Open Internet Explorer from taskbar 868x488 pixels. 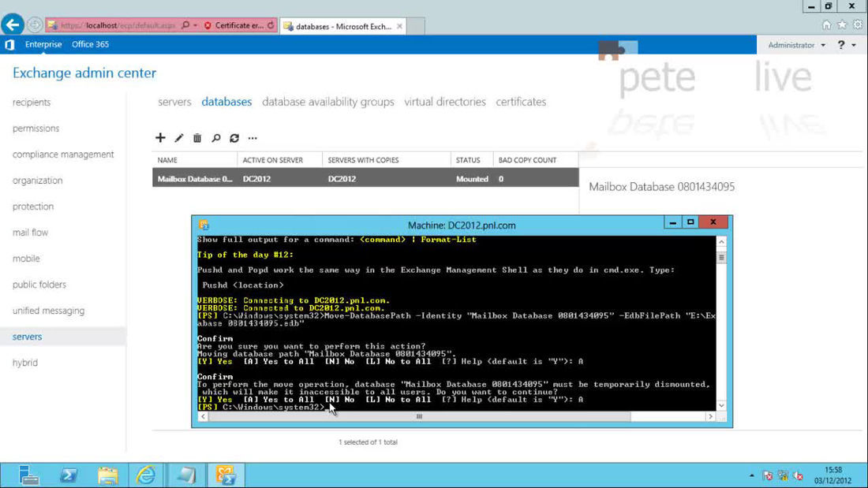click(x=146, y=475)
